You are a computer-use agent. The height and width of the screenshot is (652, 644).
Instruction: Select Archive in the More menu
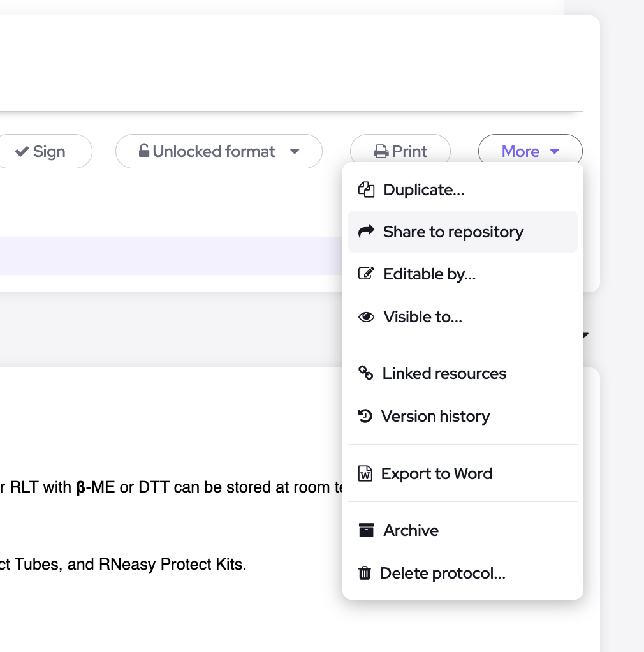pos(411,530)
